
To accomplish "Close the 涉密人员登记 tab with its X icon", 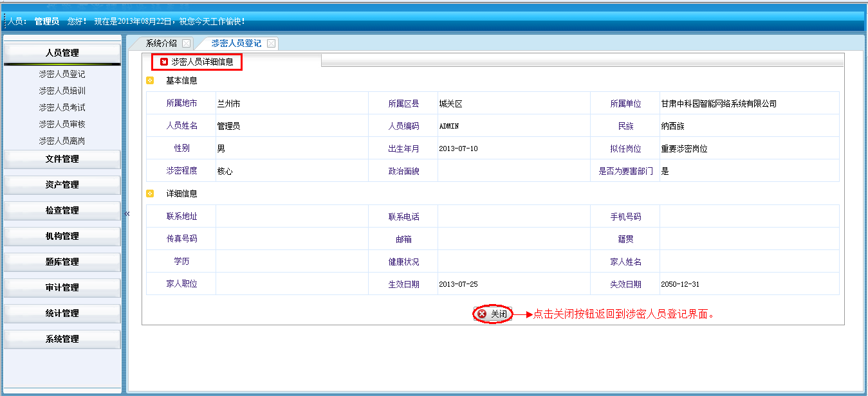I will [x=271, y=44].
